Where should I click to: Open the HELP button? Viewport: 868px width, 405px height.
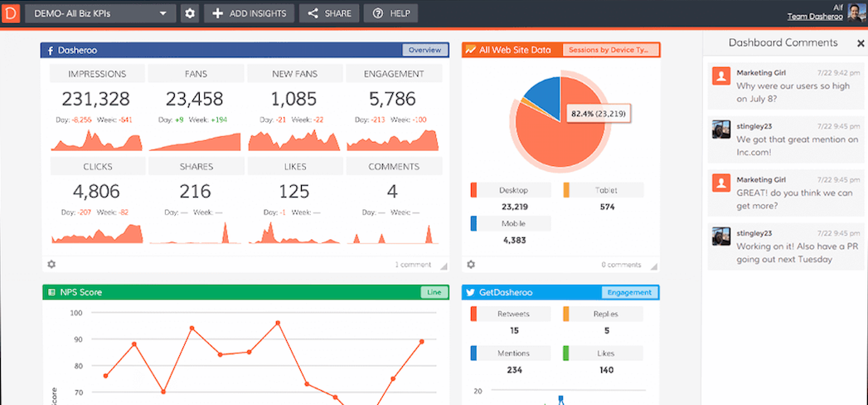(x=390, y=13)
